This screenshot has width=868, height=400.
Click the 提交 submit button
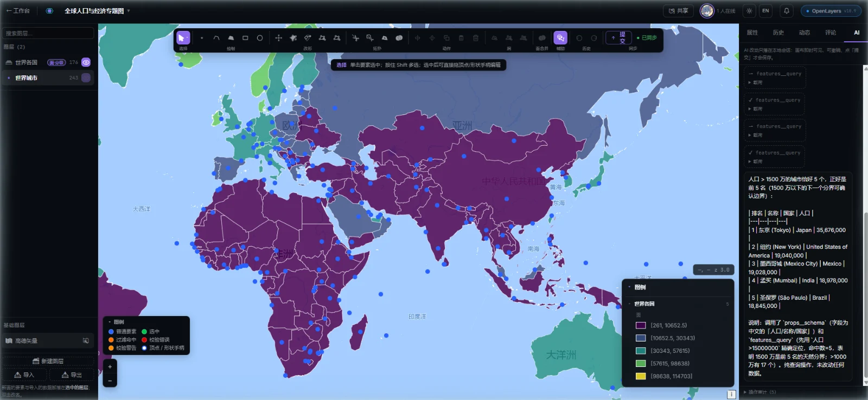618,38
